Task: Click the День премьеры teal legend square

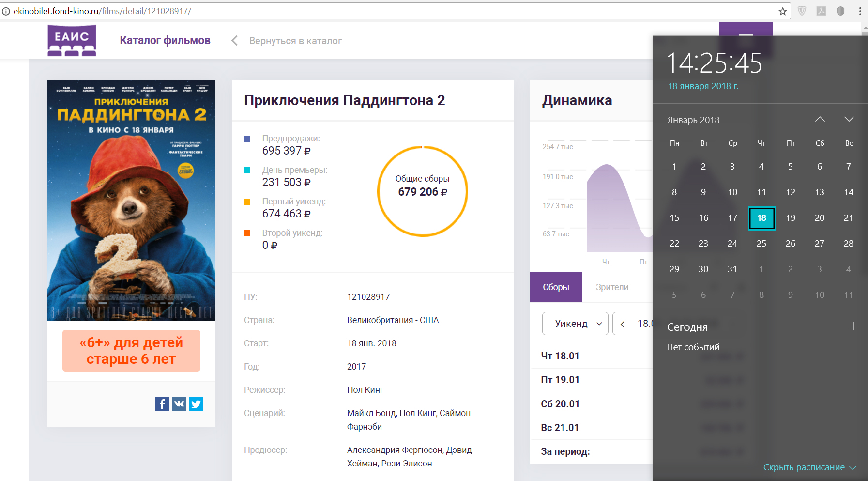Action: tap(247, 170)
